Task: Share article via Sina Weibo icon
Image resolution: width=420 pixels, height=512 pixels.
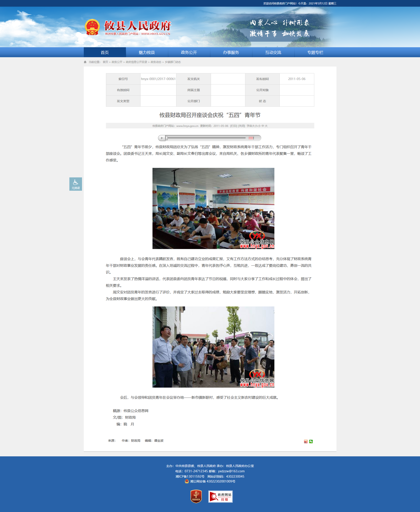Action: tap(306, 441)
